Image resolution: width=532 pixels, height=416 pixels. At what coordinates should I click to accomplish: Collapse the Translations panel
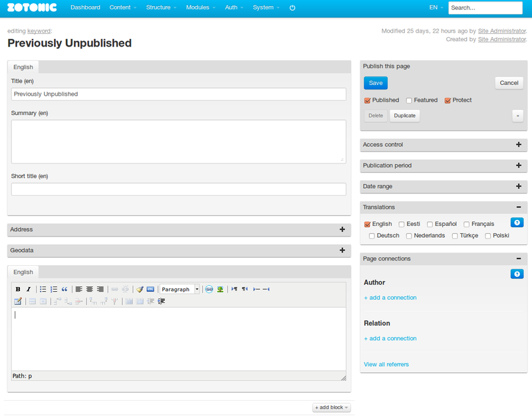(x=519, y=207)
